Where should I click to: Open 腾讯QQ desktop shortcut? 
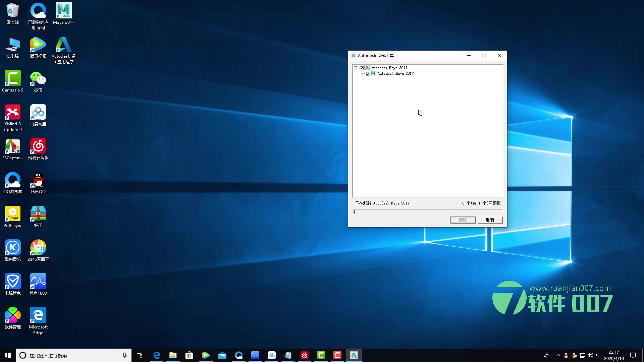(x=38, y=183)
